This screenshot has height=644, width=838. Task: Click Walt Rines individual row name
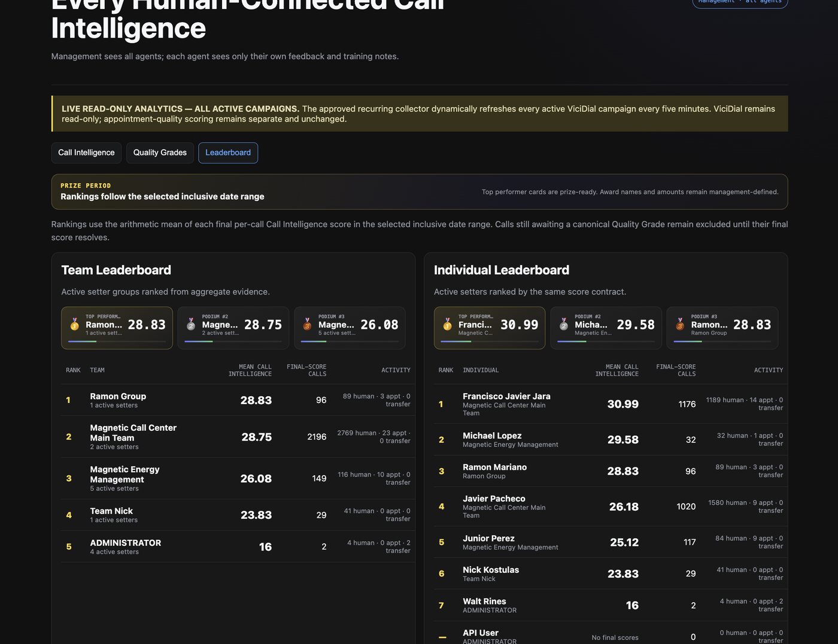tap(484, 602)
